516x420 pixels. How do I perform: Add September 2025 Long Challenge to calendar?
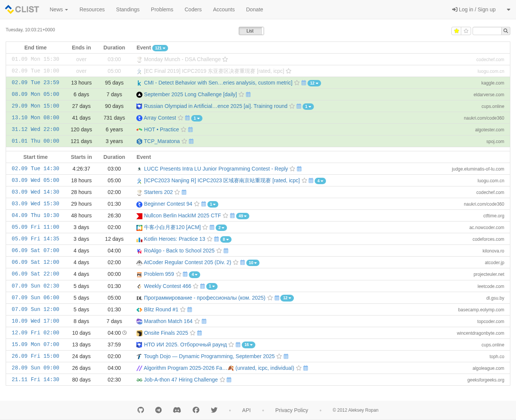click(x=248, y=95)
